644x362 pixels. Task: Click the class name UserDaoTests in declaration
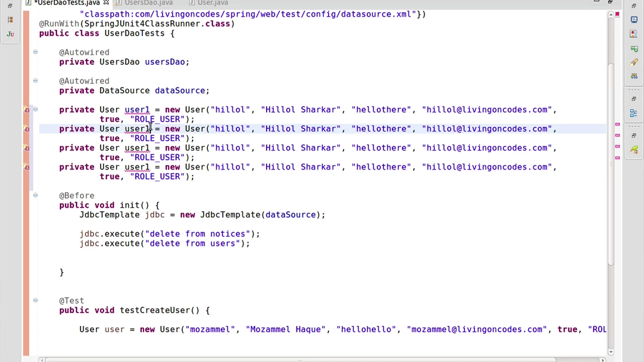(134, 33)
